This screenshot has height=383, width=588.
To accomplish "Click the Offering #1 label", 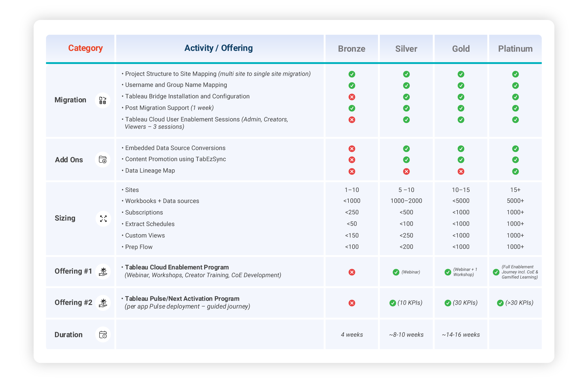I will [x=73, y=271].
